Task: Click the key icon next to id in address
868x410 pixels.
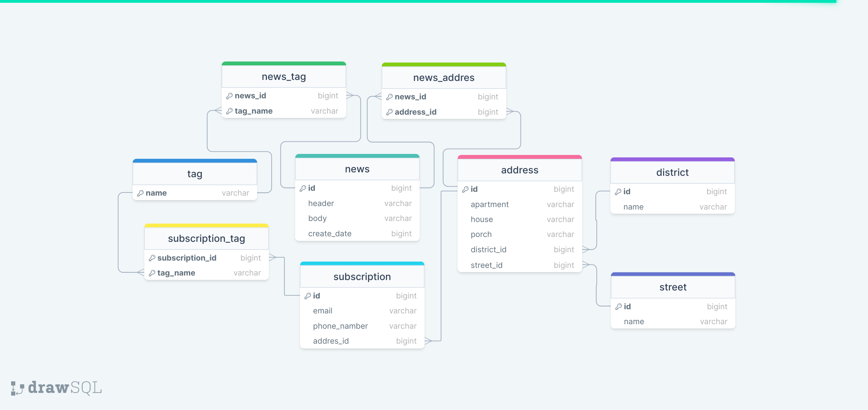Action: [x=466, y=189]
